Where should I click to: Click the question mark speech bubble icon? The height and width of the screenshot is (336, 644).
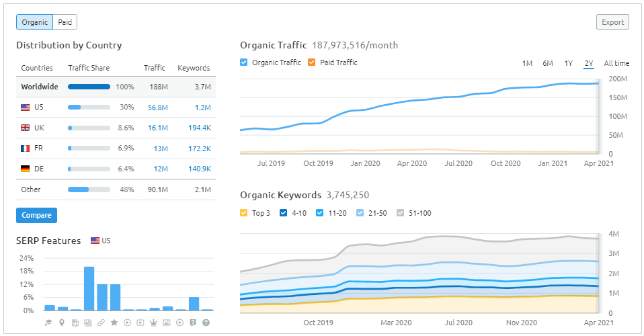193,323
